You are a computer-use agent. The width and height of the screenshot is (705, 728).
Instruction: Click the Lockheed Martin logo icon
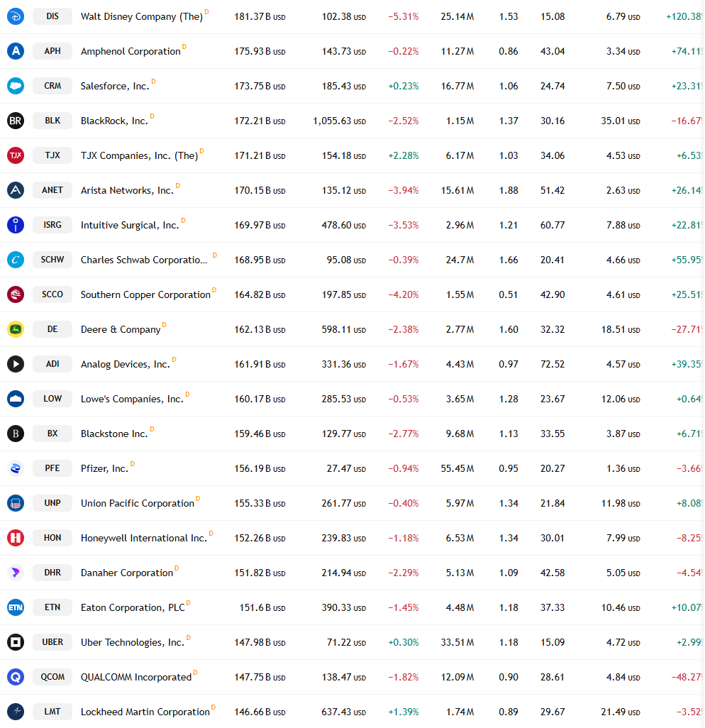(x=16, y=712)
